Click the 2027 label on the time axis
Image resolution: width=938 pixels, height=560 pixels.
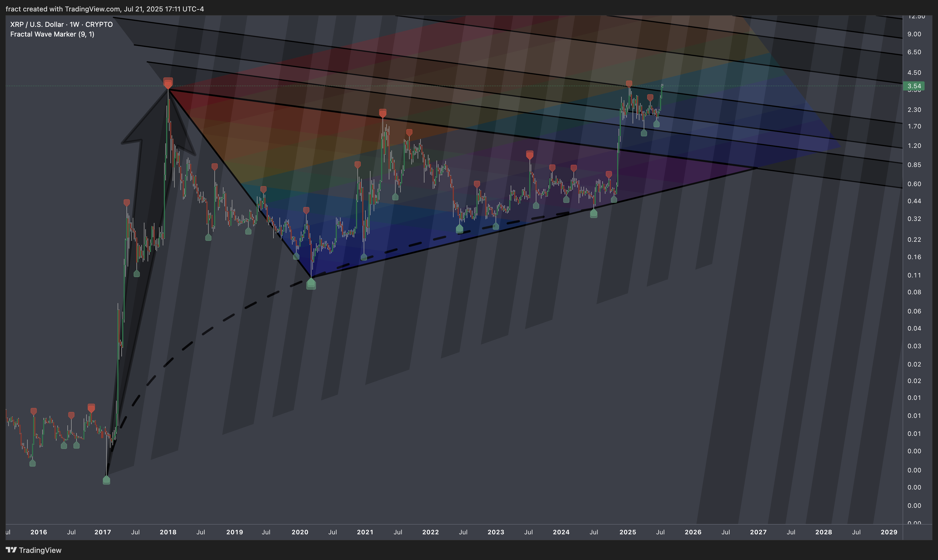tap(758, 532)
